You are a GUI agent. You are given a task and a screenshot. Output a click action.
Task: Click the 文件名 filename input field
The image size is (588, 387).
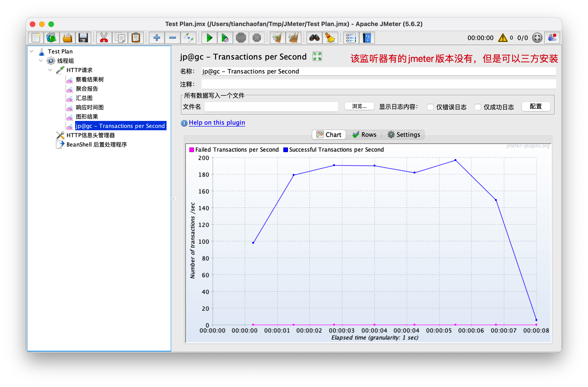(271, 107)
